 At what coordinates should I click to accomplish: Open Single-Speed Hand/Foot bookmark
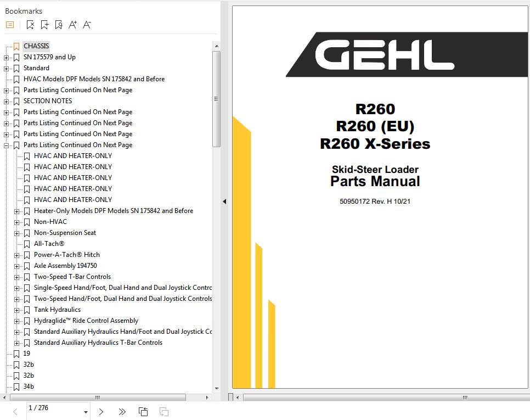click(x=123, y=288)
